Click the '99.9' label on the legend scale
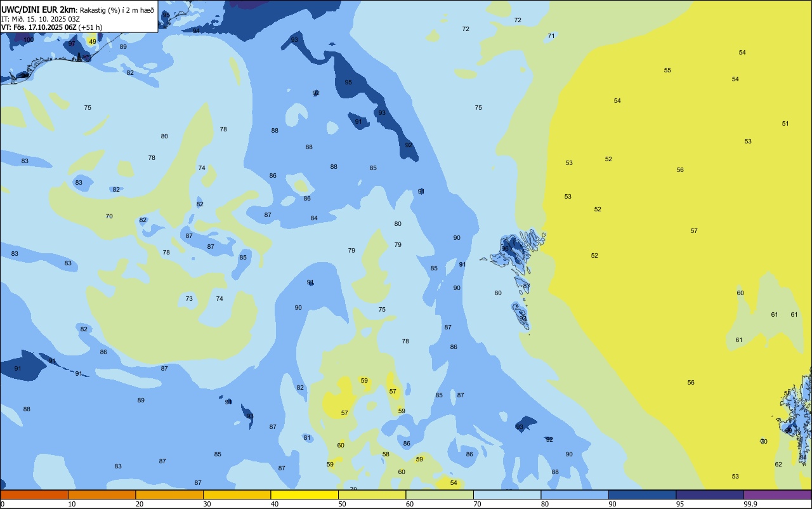Screen dimensions: 812x509 point(750,504)
